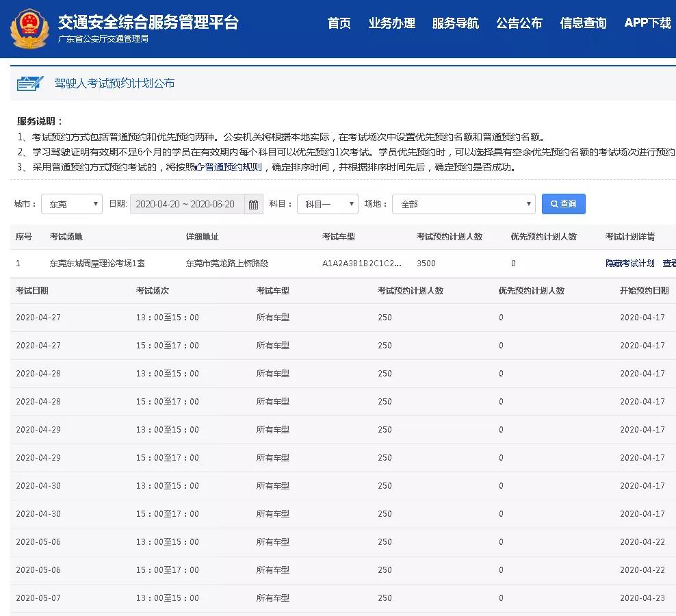Screen dimensions: 676x616
Task: Open the 信息查询 menu
Action: coord(583,23)
